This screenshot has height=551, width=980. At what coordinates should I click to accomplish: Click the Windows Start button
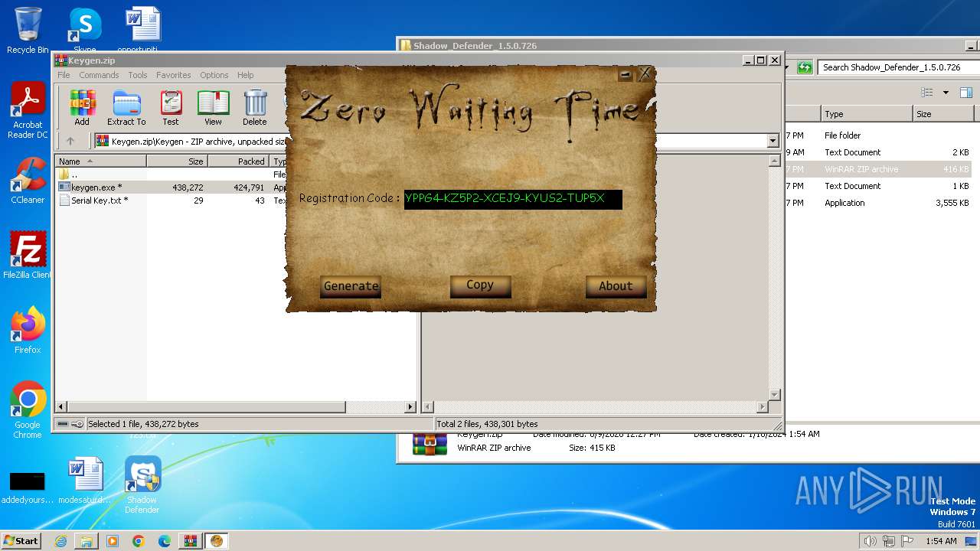(21, 540)
